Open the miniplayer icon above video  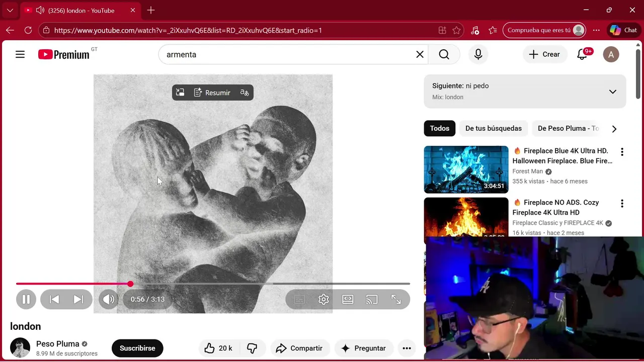coord(180,93)
